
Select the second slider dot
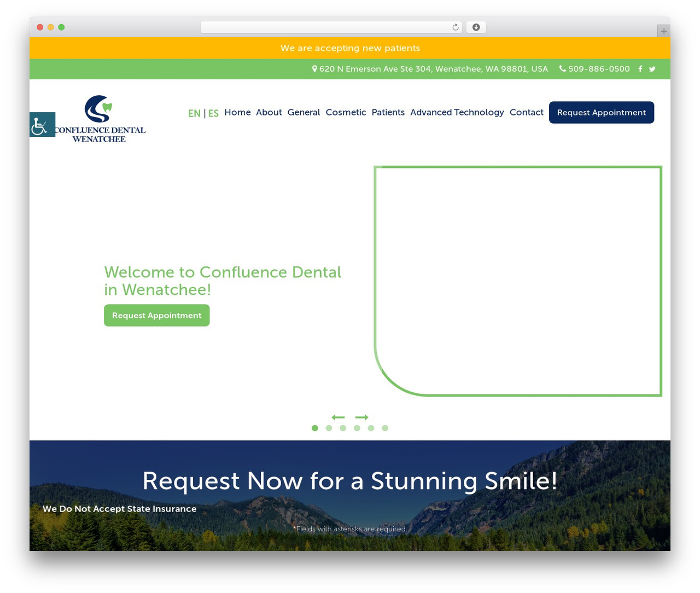(x=329, y=428)
